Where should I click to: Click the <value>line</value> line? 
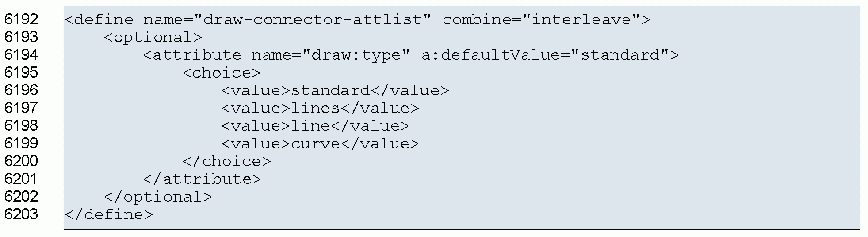click(x=315, y=126)
